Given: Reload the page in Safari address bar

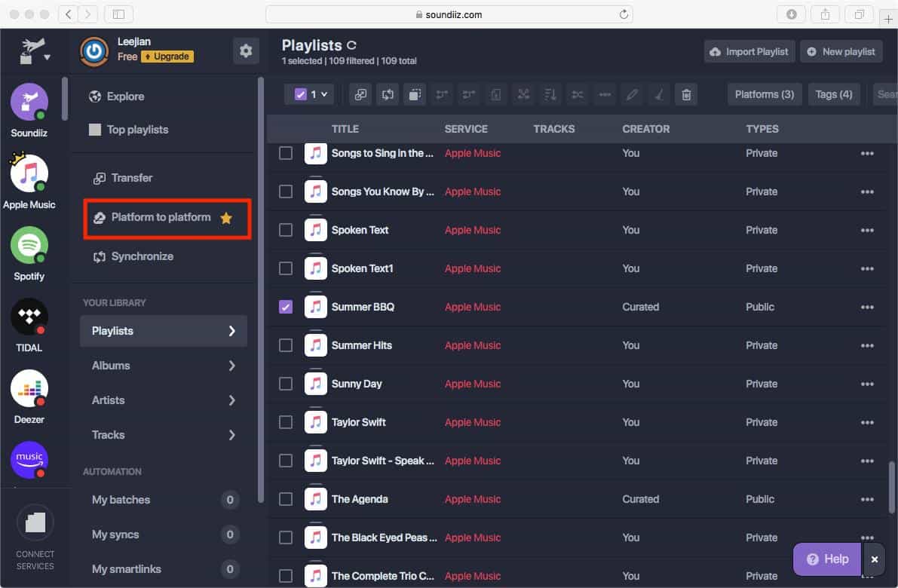Looking at the screenshot, I should click(624, 14).
